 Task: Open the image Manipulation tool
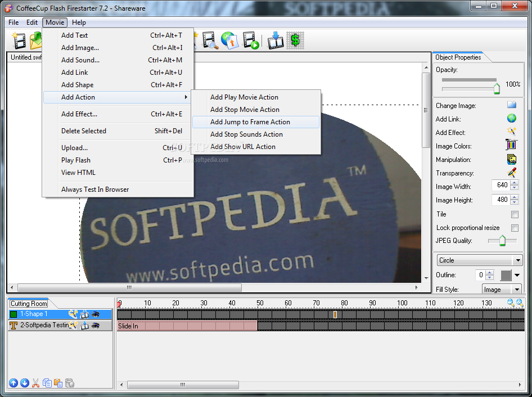pos(512,159)
